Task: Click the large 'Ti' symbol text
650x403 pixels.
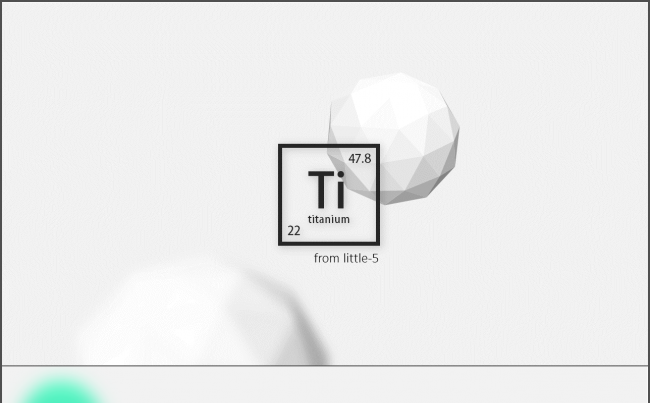Action: coord(326,189)
